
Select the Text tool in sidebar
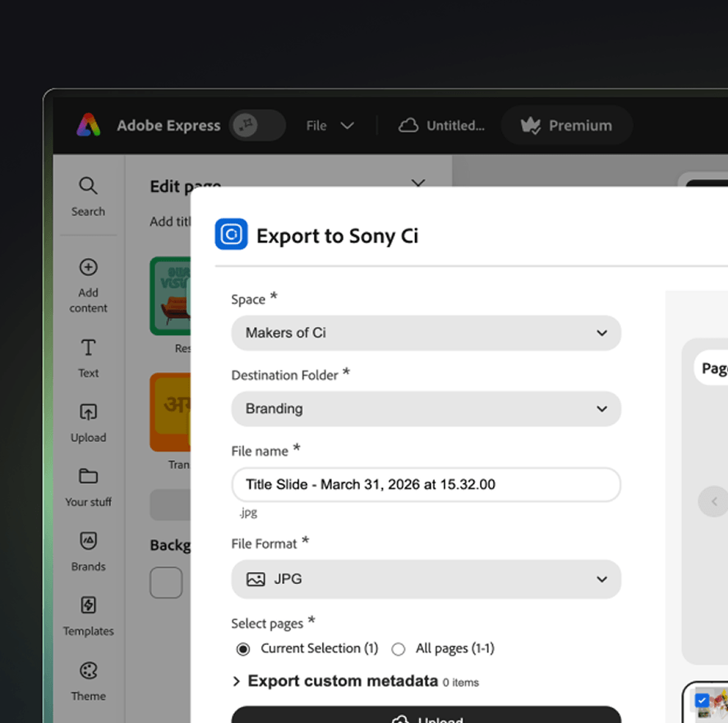click(88, 359)
